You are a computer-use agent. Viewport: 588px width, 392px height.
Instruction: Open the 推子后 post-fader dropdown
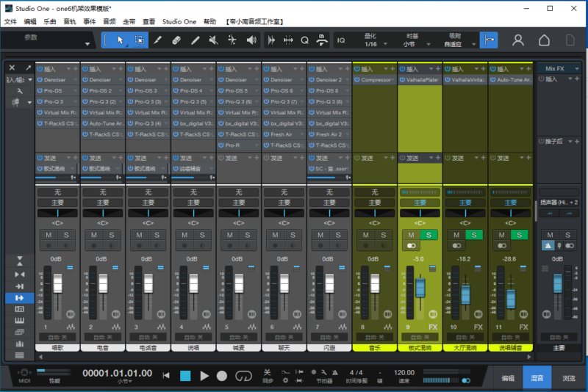[570, 142]
